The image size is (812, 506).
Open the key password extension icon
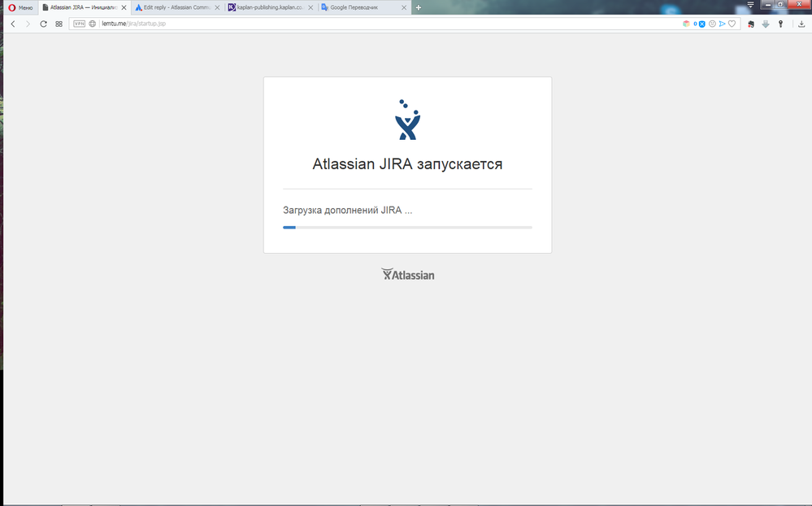click(x=780, y=24)
